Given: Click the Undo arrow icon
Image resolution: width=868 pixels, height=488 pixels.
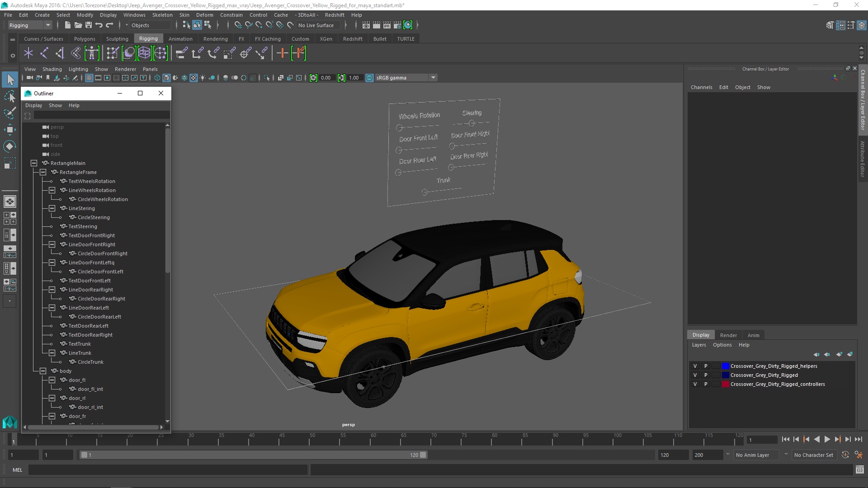Looking at the screenshot, I should tap(99, 25).
